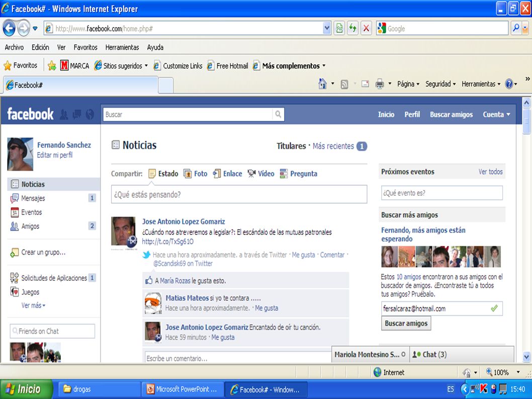Click the blue Help question mark icon
Viewport: 532px width, 399px height.
click(509, 84)
